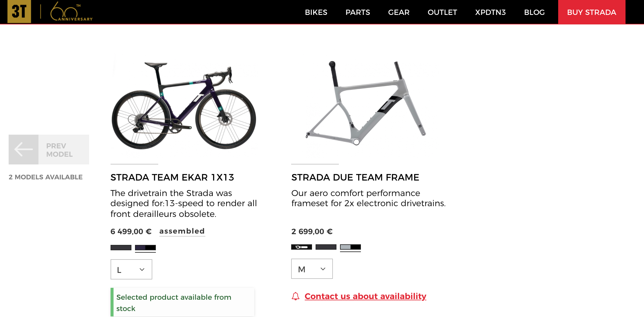Image resolution: width=644 pixels, height=317 pixels.
Task: Select the patterned black frame color swatch
Action: coord(302,247)
